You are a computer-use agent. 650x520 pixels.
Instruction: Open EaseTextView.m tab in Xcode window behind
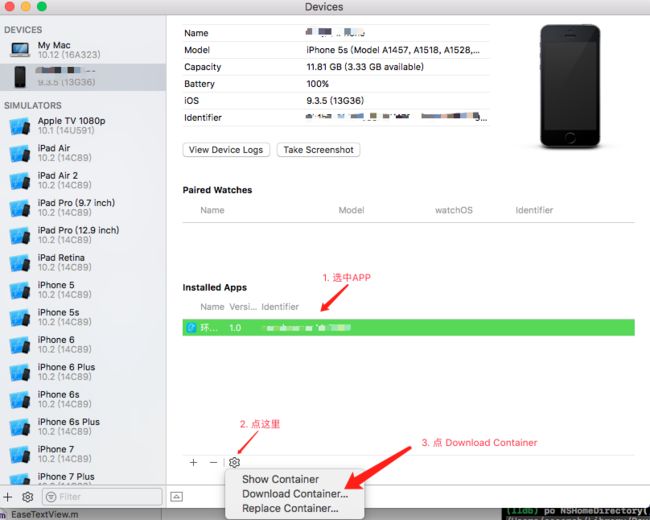click(44, 515)
